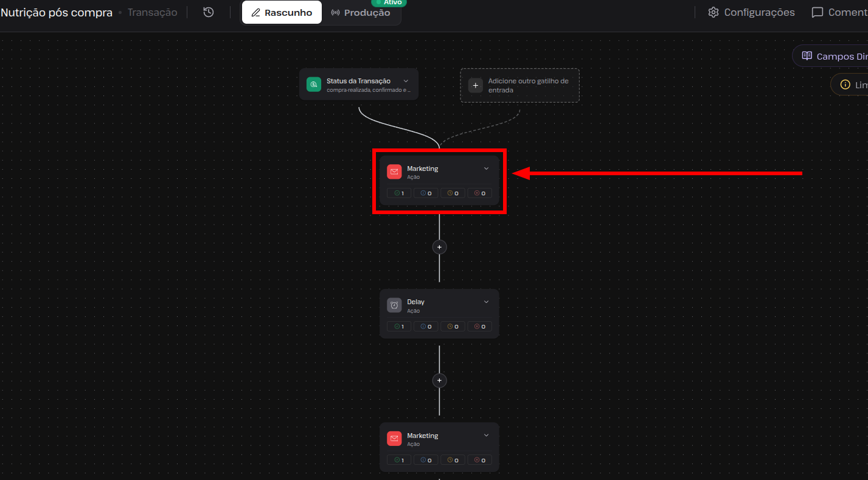
Task: Click the red error counter in top Marketing node
Action: tap(479, 193)
